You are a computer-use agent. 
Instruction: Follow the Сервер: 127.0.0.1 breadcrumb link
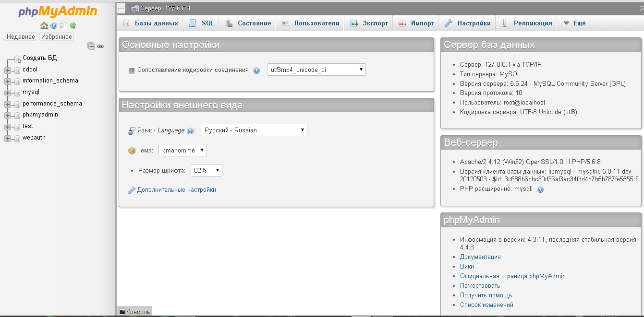tap(165, 9)
